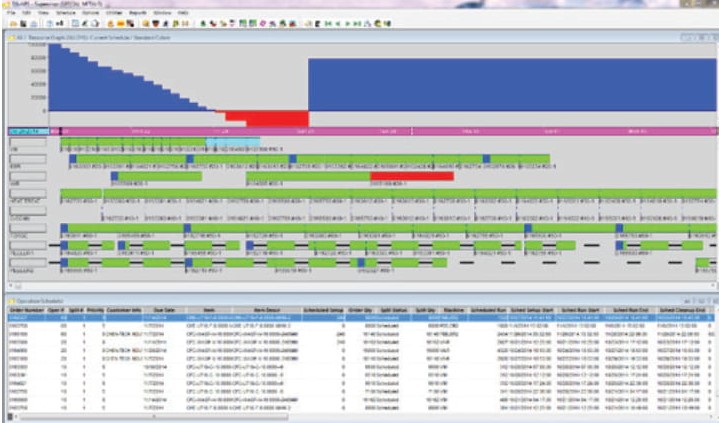Screen dimensions: 719x423
Task: Sort by the Priority column header
Action: coord(95,310)
